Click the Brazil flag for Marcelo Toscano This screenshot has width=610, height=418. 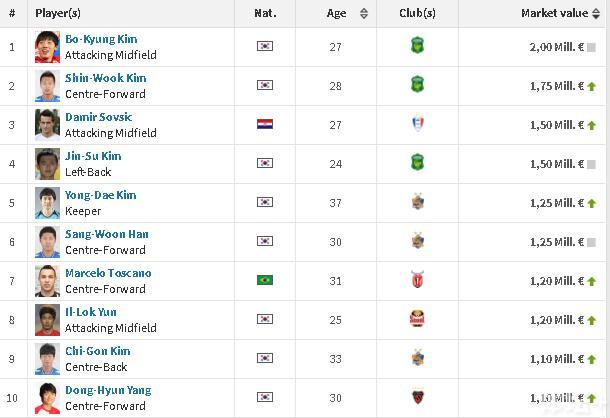(264, 281)
